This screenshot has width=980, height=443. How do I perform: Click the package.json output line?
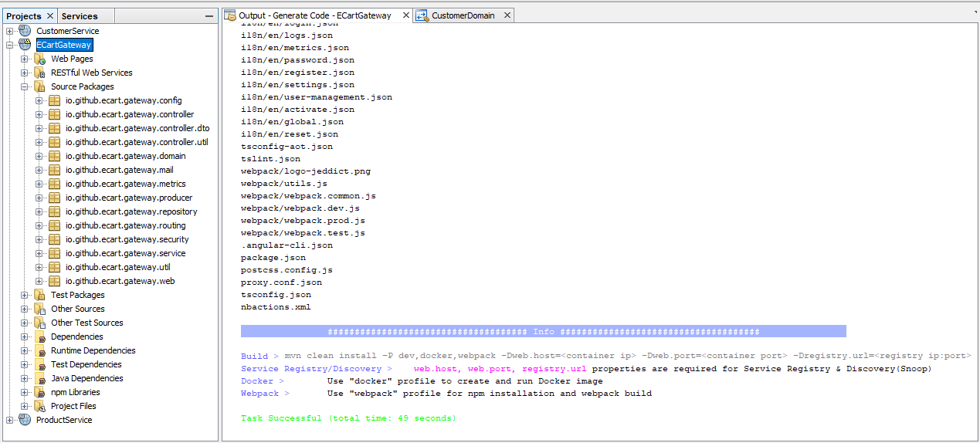pyautogui.click(x=273, y=258)
